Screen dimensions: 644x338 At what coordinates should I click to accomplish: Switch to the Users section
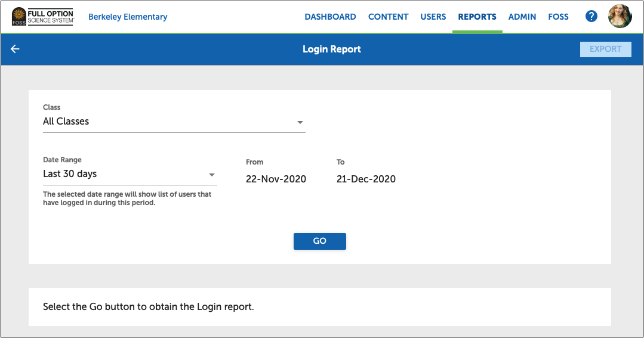[433, 17]
